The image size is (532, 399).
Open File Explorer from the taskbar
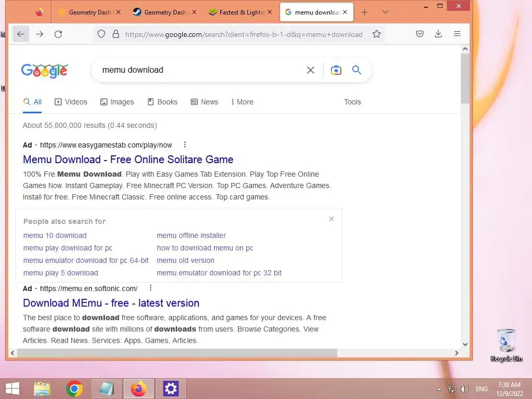point(42,389)
